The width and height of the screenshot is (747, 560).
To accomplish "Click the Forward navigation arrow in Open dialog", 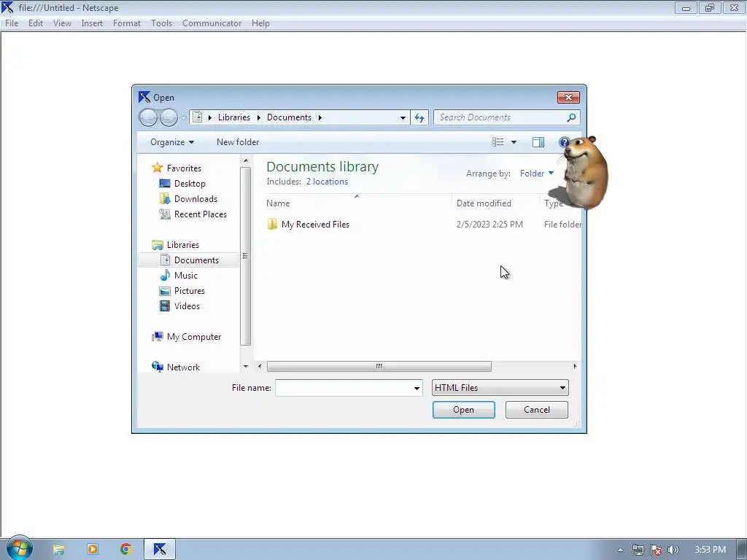I will 169,117.
